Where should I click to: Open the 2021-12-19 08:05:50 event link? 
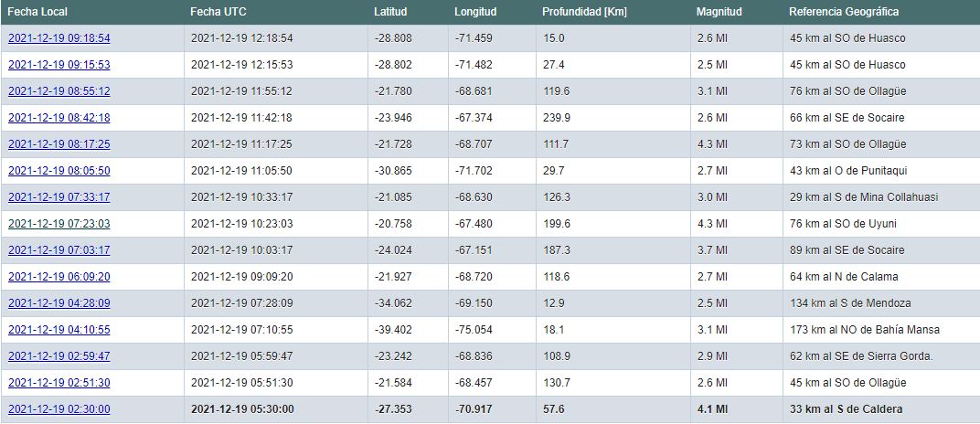click(x=59, y=171)
